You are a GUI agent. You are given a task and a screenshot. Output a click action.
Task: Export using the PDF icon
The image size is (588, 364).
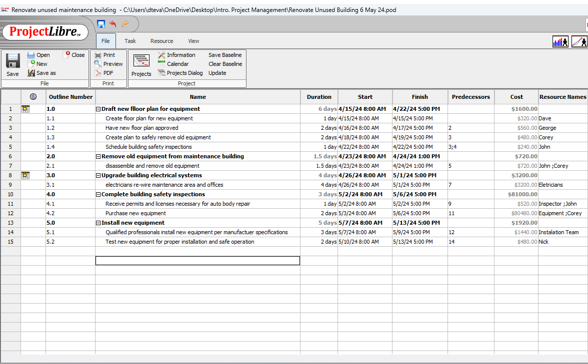(x=98, y=73)
